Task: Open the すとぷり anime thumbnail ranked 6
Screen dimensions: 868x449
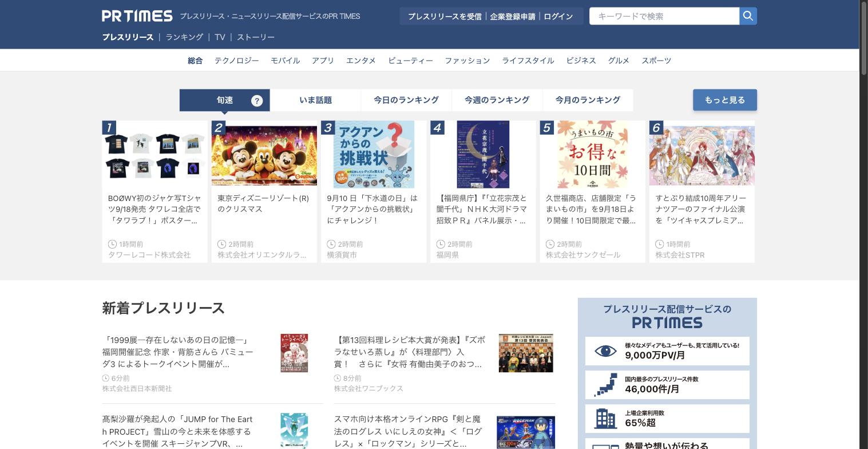Action: [702, 155]
